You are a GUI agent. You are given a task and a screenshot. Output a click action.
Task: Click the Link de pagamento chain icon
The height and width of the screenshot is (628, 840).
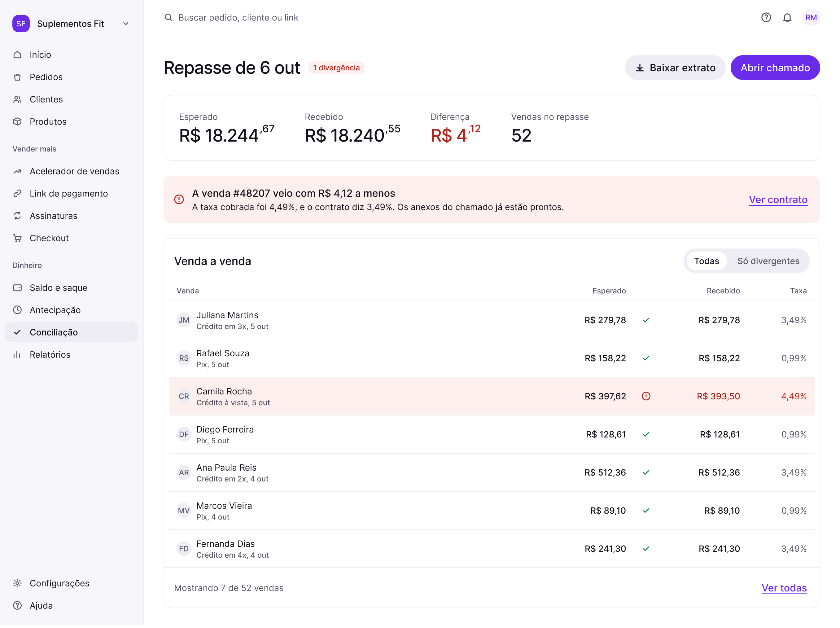click(17, 193)
